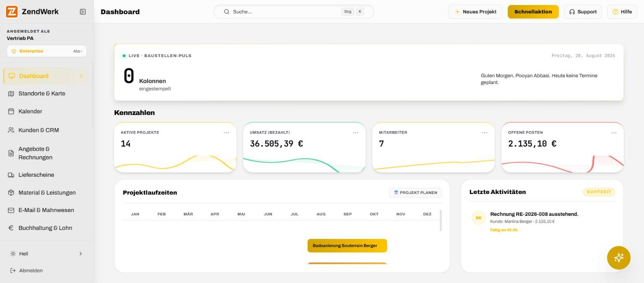Sign out via Abmelden

click(46, 270)
